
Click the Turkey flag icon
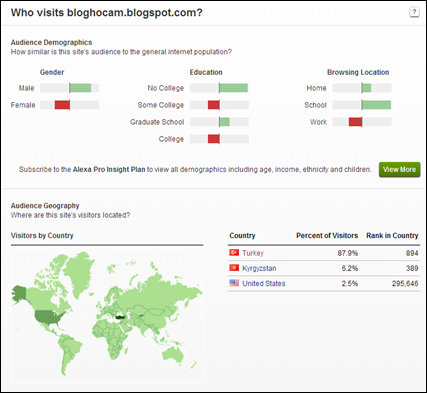click(x=234, y=253)
